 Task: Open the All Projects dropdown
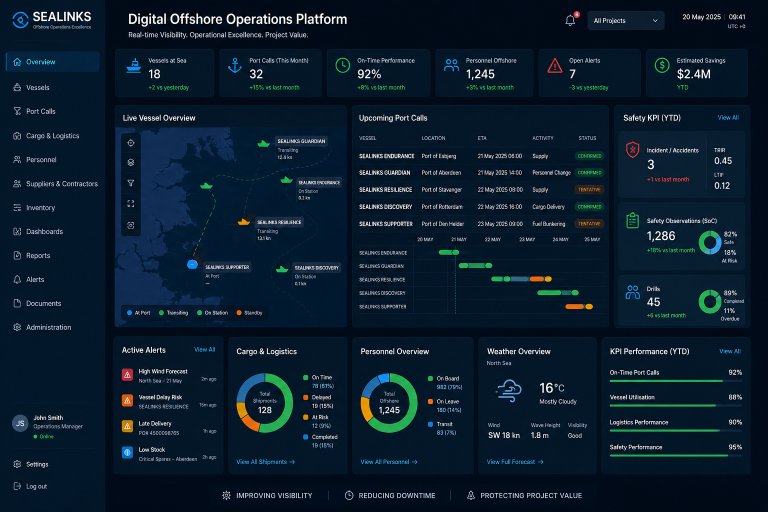625,21
